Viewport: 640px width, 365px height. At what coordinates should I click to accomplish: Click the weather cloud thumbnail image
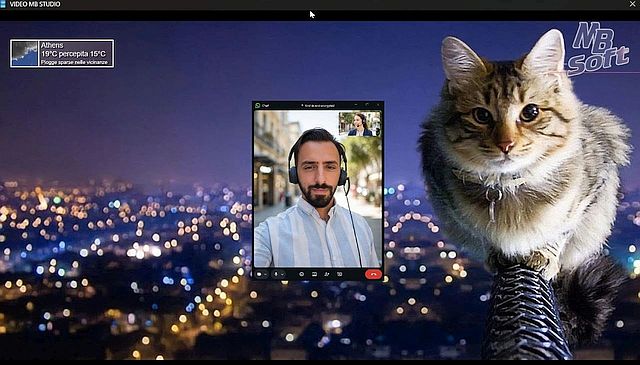tap(24, 53)
